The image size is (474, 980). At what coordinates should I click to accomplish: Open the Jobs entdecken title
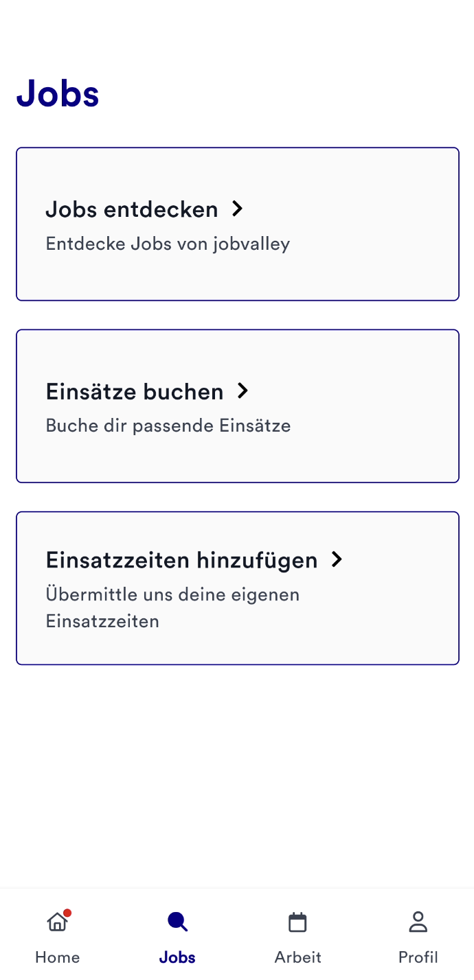point(131,209)
